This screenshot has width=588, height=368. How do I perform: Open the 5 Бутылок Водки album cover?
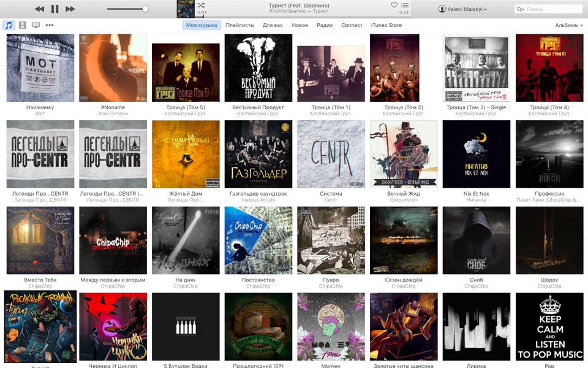[186, 327]
